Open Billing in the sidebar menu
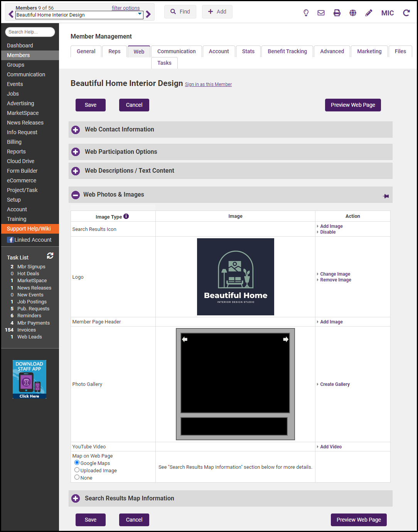The height and width of the screenshot is (532, 418). click(14, 142)
